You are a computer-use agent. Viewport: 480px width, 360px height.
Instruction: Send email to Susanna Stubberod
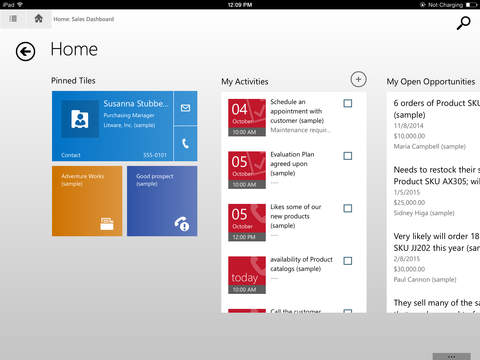185,108
